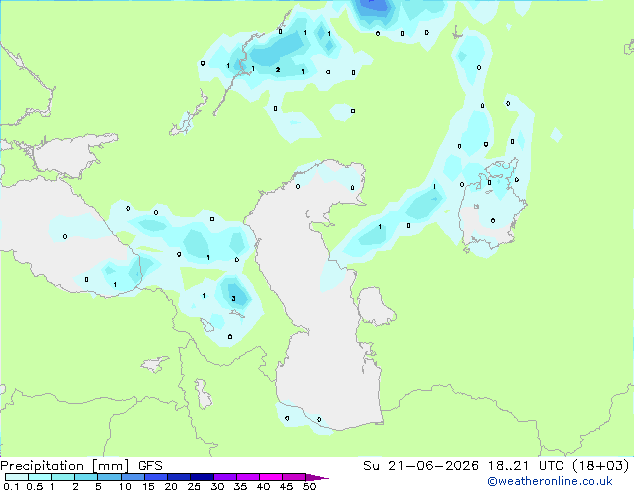Select the legend swatch between 15 and 20
The height and width of the screenshot is (490, 634).
point(156,477)
